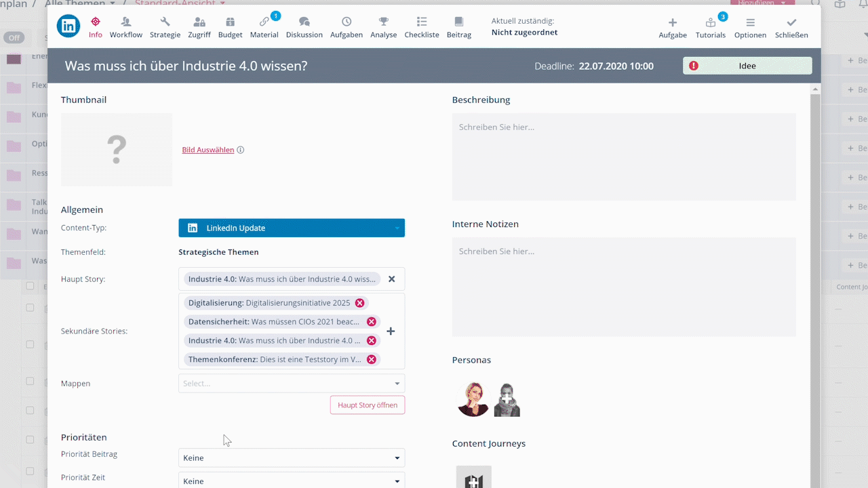Click the Bild Auswählen link
Screen dimensions: 868x488
pos(208,150)
